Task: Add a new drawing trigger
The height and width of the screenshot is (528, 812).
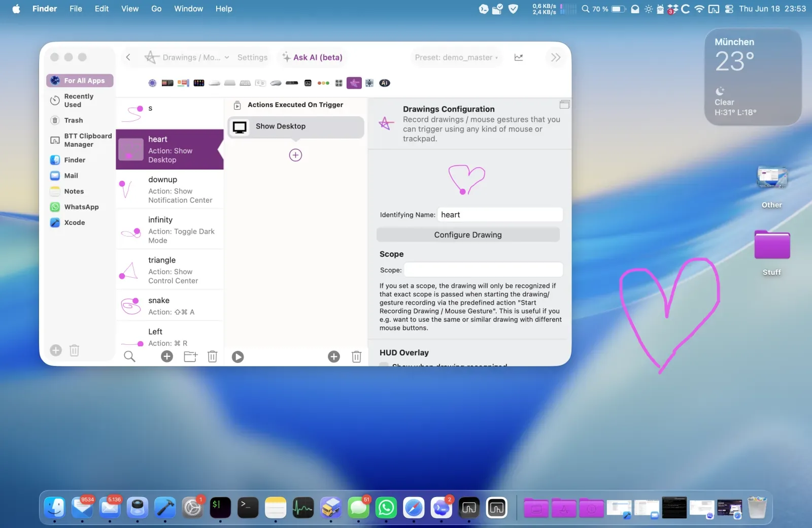Action: coord(167,356)
